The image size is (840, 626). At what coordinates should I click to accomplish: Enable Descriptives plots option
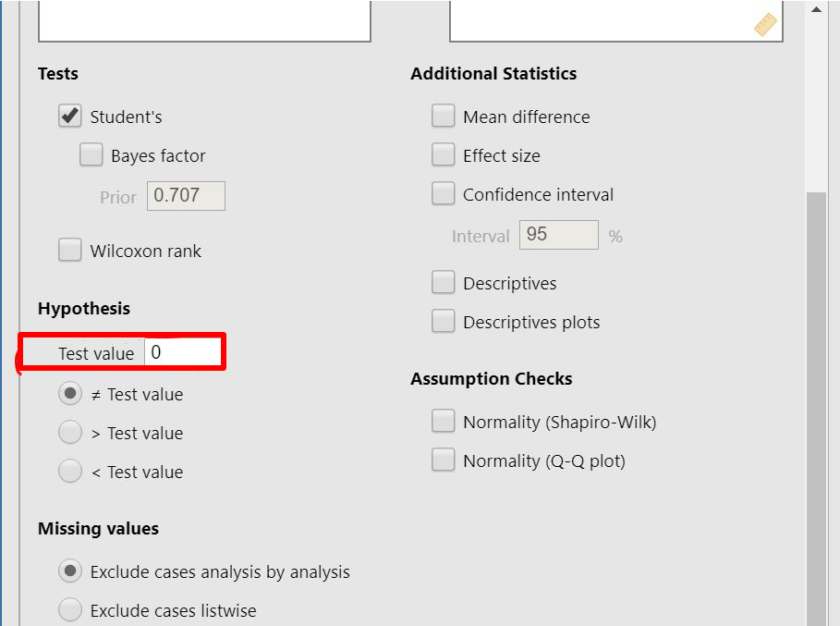coord(444,322)
